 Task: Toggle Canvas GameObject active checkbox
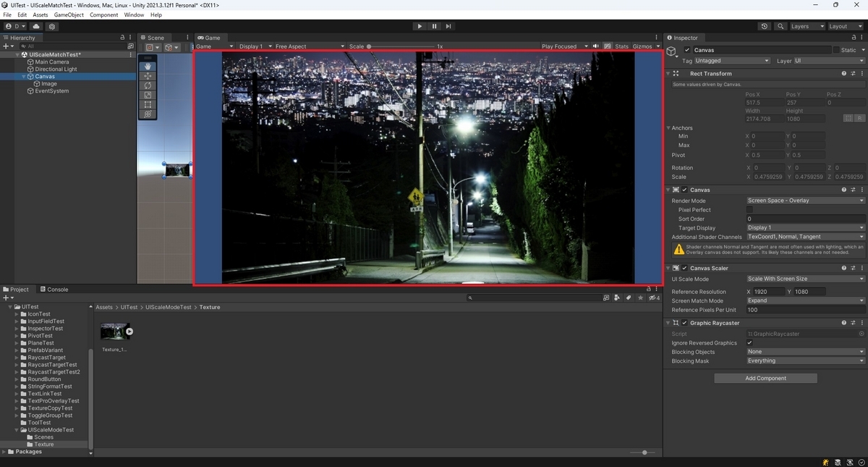[x=687, y=50]
